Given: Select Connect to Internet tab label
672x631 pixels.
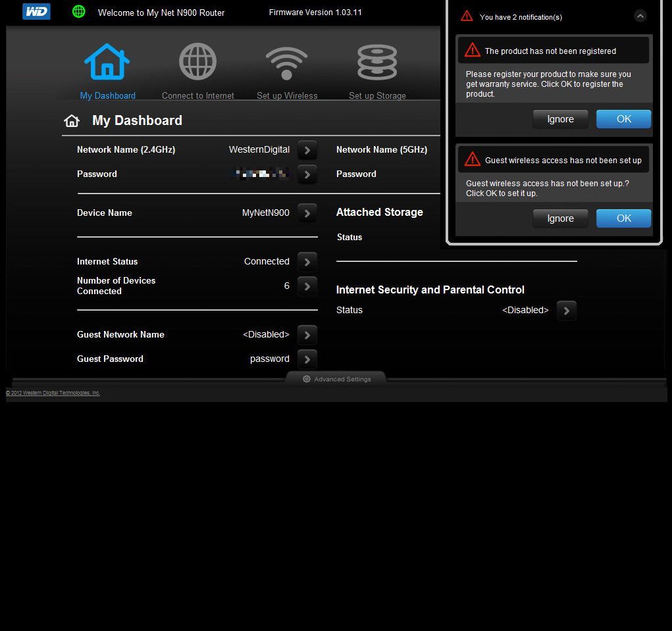Looking at the screenshot, I should (x=197, y=95).
